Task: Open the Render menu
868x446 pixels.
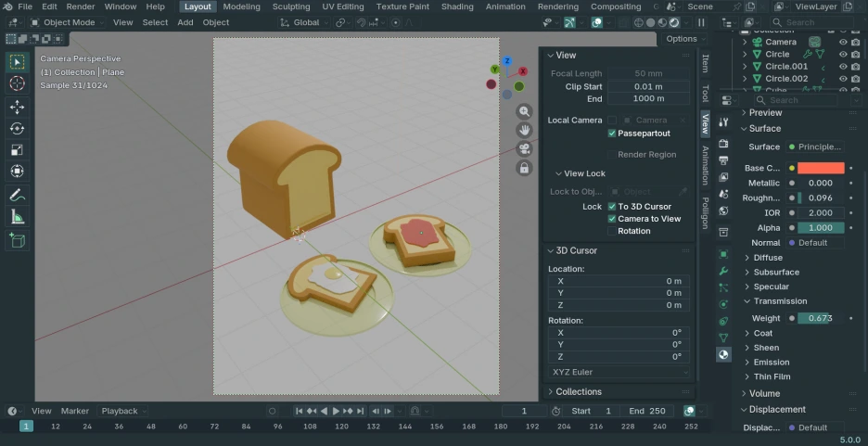Action: pos(81,6)
